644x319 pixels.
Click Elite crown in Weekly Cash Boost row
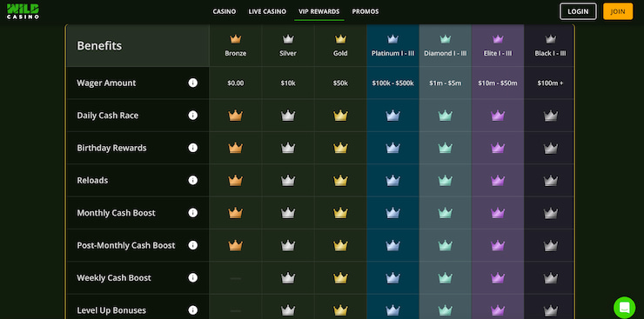tap(498, 278)
